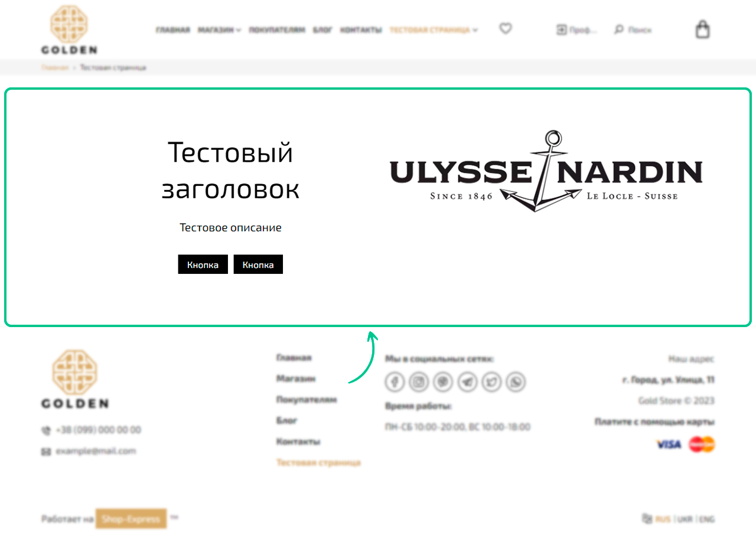Open the footer Главная link
This screenshot has width=756, height=539.
tap(294, 358)
